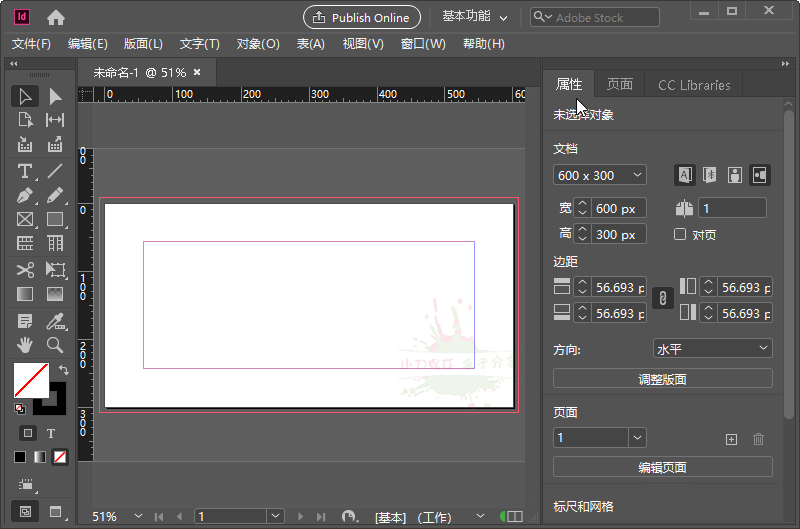
Task: Click the fill color swatch
Action: (30, 380)
